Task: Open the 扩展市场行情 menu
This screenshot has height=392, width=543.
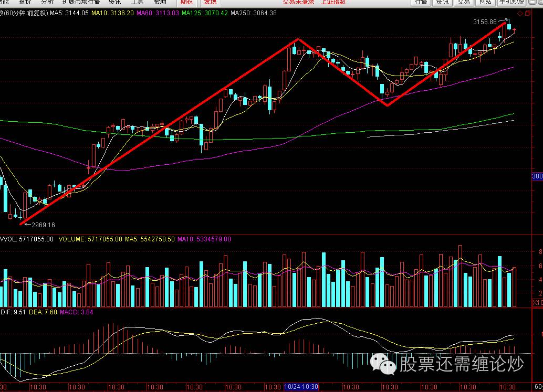Action: [x=81, y=2]
